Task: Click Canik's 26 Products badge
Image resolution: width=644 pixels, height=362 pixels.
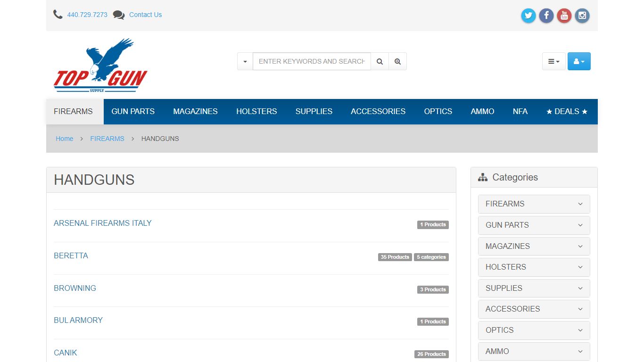Action: pyautogui.click(x=431, y=354)
